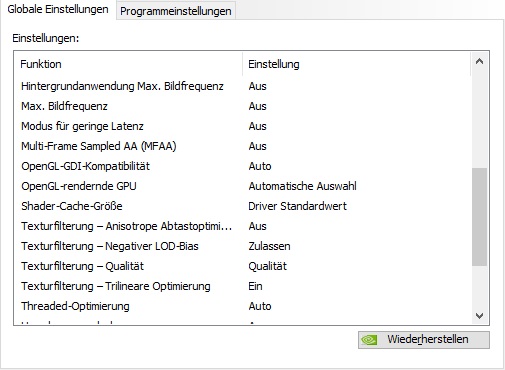Click the Funktion column header

click(x=128, y=64)
